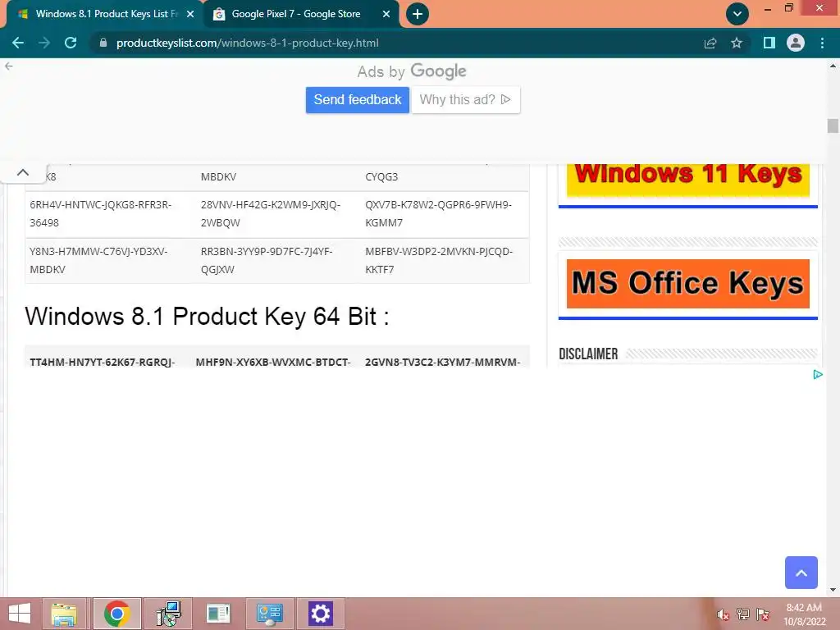The image size is (840, 630).
Task: Close the Google Pixel 7 tab
Action: pyautogui.click(x=386, y=14)
